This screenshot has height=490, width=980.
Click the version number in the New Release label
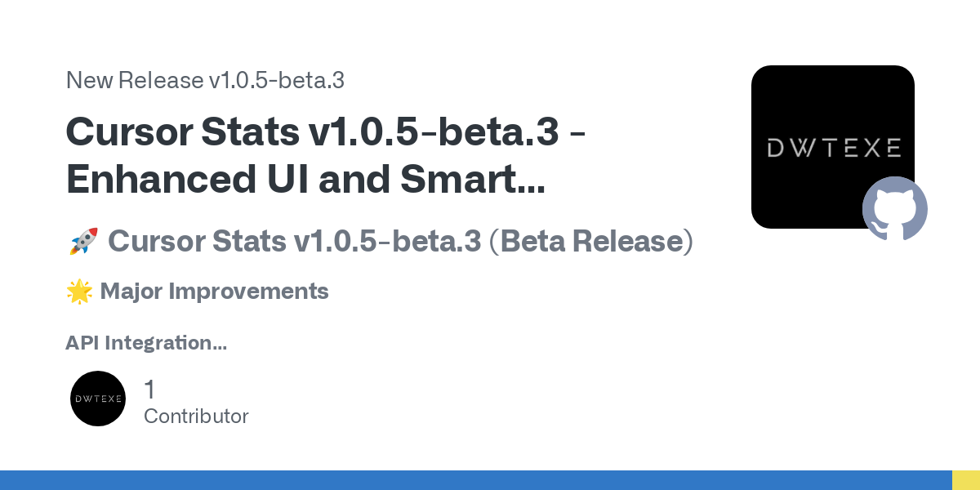click(x=276, y=80)
